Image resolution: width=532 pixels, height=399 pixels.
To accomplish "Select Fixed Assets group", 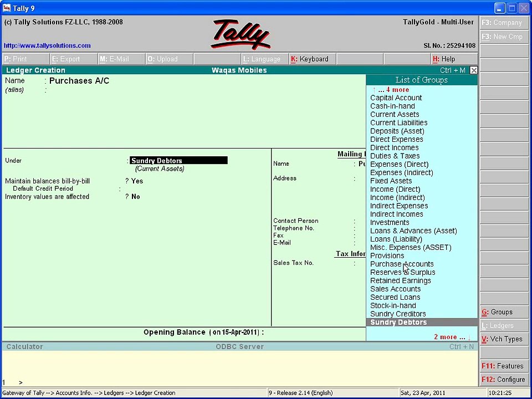I will [x=391, y=181].
